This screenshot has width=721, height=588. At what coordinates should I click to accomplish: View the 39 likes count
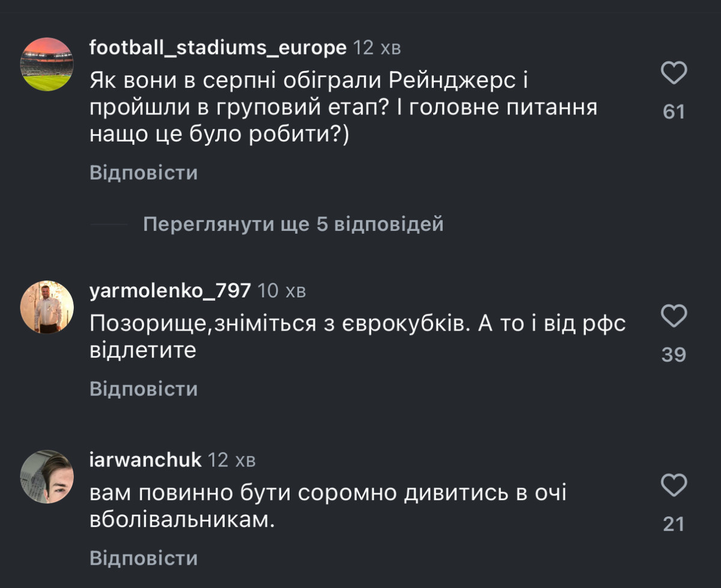(674, 355)
